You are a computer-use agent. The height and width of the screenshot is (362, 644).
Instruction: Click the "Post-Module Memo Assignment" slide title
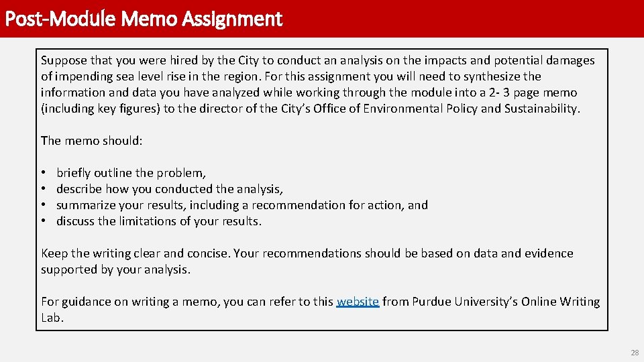point(144,19)
